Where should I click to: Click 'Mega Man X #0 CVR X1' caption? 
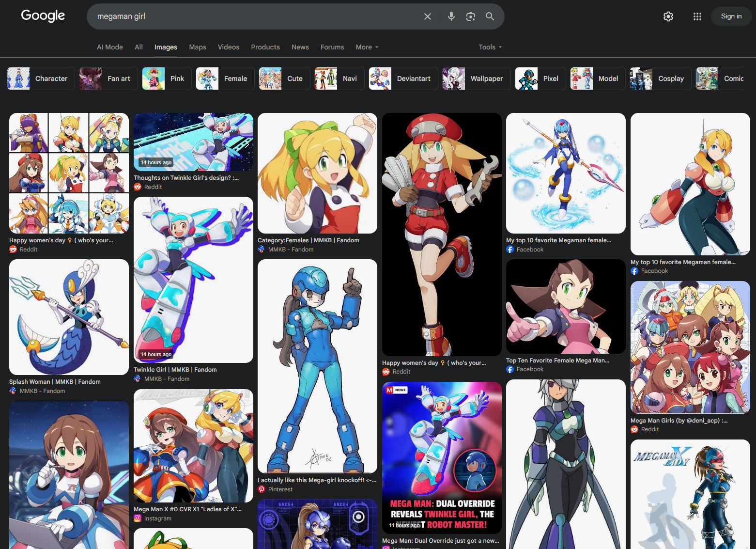(187, 509)
